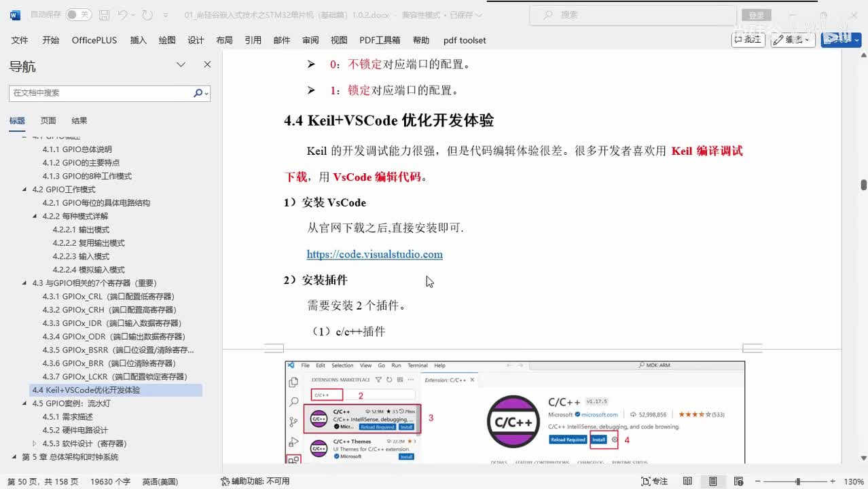Open the 邮件 ribbon tab
Image resolution: width=868 pixels, height=489 pixels.
(x=282, y=40)
